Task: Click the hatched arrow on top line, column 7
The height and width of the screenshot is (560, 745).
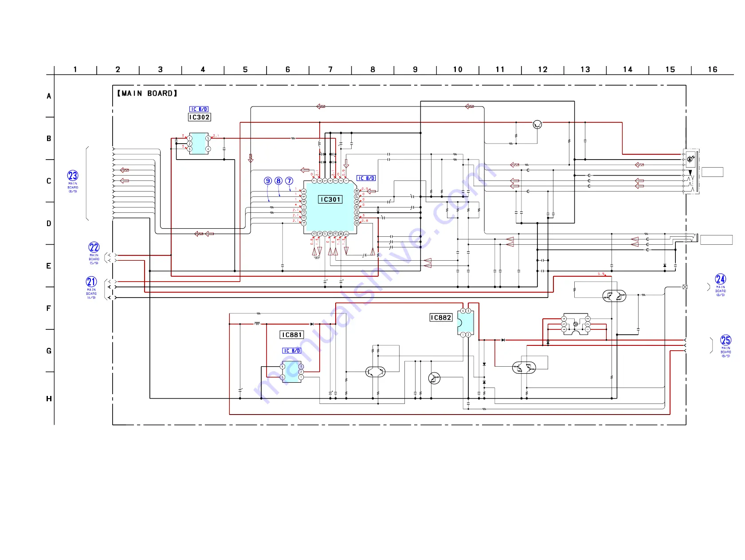Action: (x=321, y=106)
